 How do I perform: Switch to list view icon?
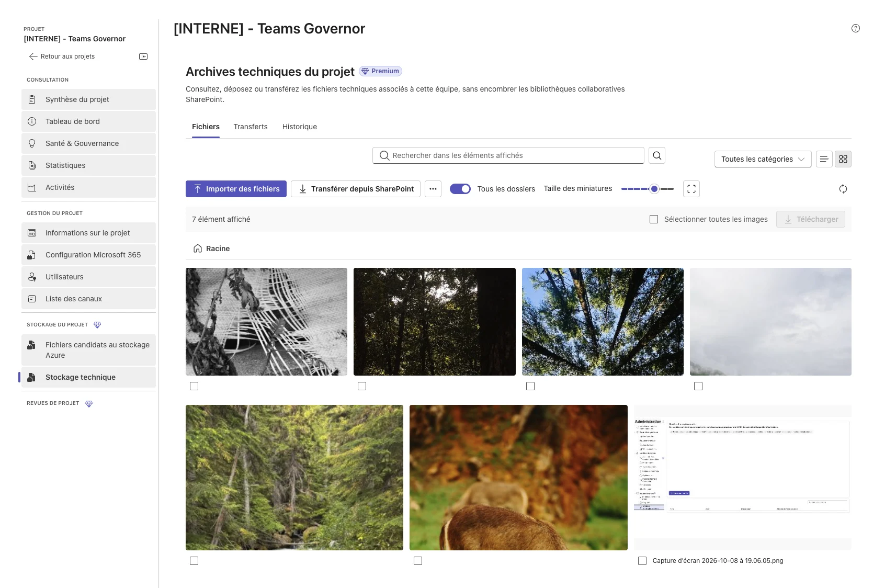[x=824, y=159]
